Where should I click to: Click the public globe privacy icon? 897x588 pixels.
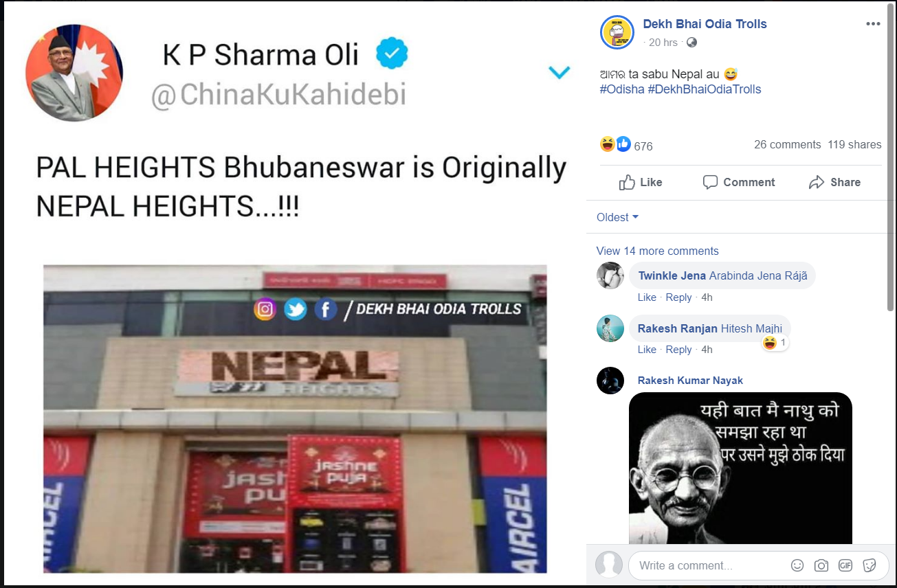pyautogui.click(x=691, y=43)
